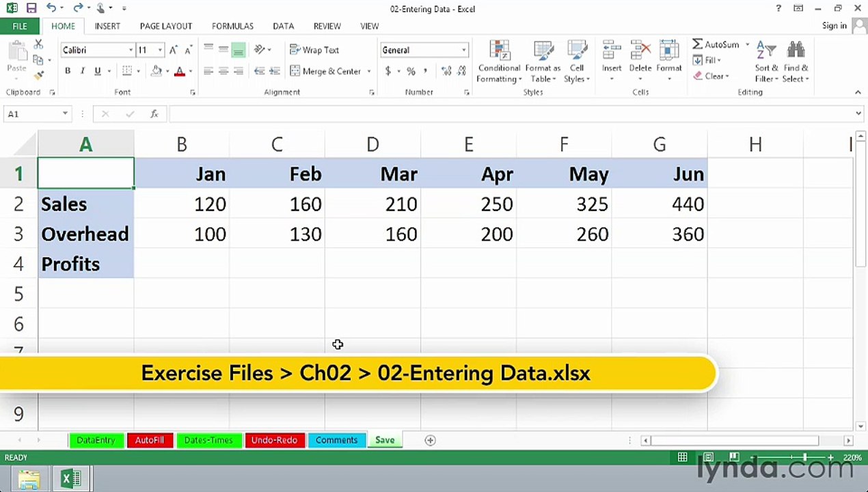Screen dimensions: 868x492
Task: Click the zoom slider handle
Action: (x=804, y=457)
